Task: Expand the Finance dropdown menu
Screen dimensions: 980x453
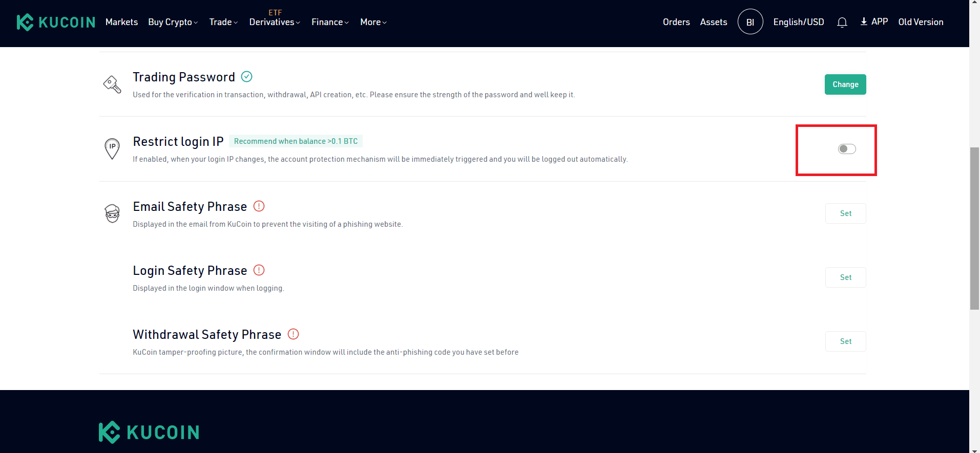Action: click(330, 22)
